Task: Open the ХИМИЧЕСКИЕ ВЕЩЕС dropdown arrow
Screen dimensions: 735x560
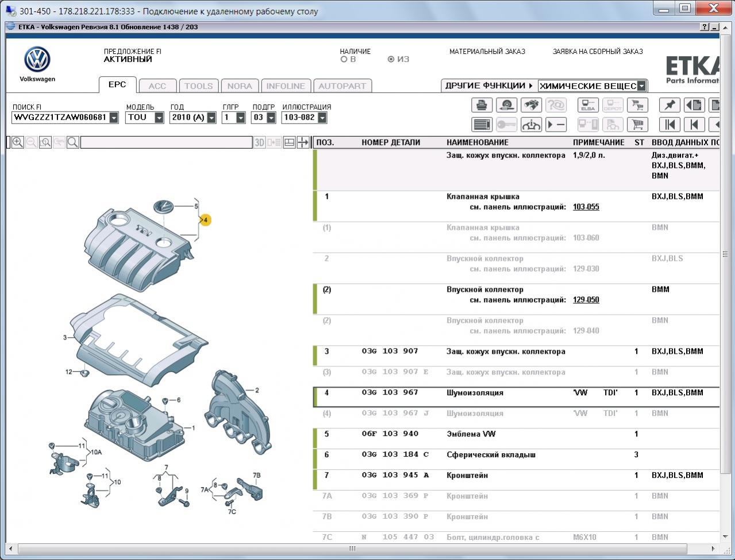Action: click(x=642, y=86)
